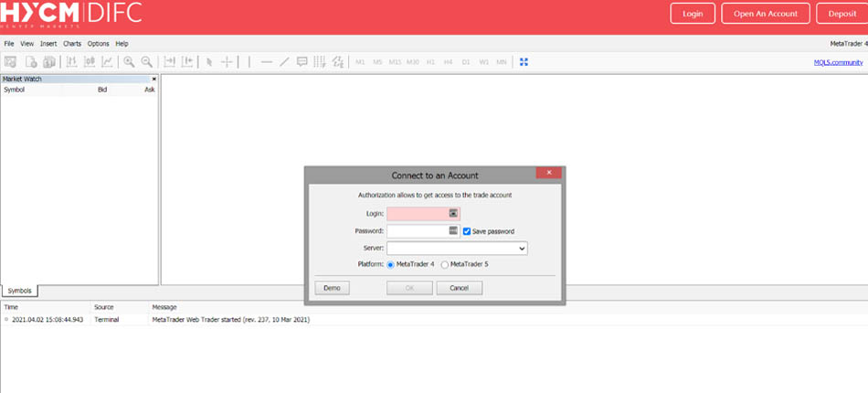Screen dimensions: 868x393
Task: Click the New Order toolbar icon
Action: pos(32,62)
